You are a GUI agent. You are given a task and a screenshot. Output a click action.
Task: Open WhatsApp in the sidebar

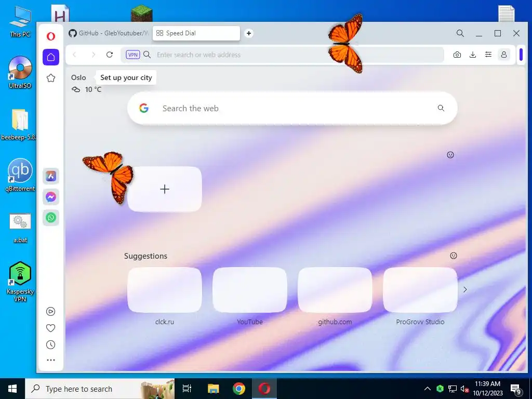[x=51, y=218]
